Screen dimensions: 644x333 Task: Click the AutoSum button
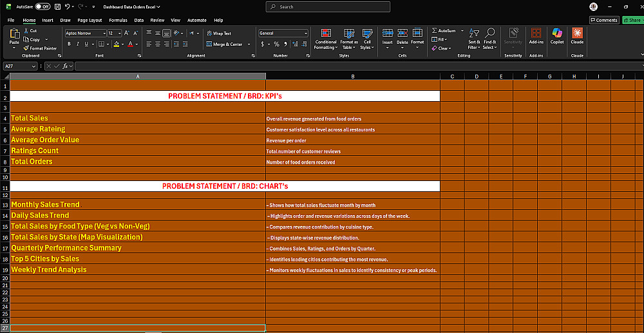444,31
